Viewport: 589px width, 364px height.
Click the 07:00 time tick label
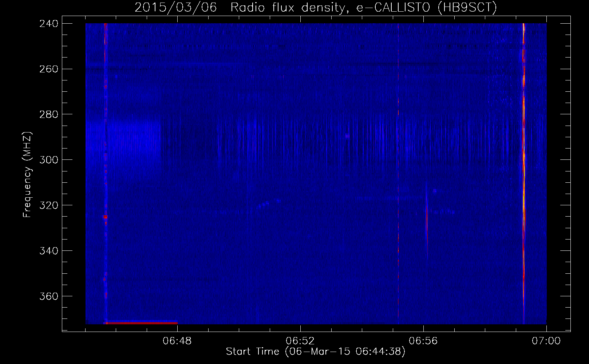[546, 341]
